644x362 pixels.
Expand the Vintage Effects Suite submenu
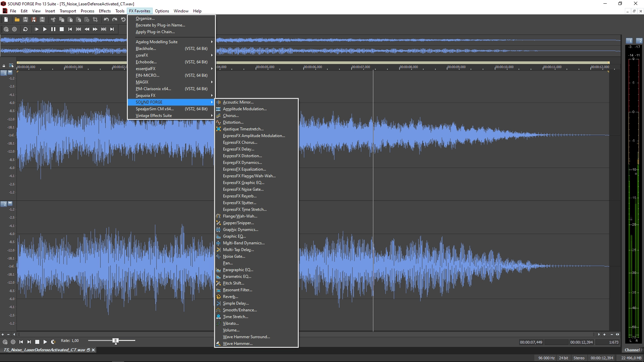171,116
